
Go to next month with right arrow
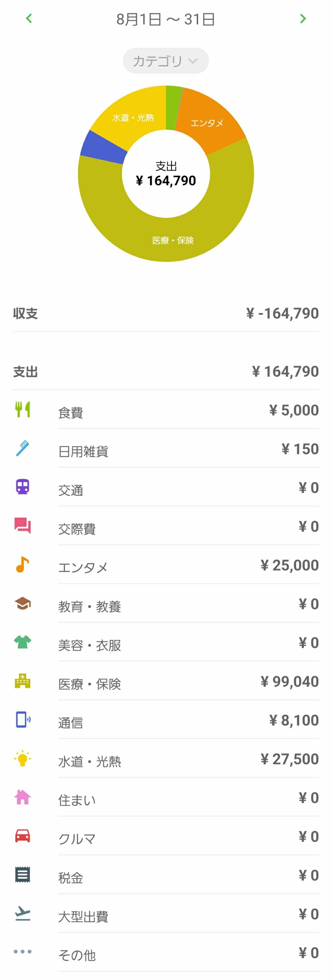(x=303, y=18)
